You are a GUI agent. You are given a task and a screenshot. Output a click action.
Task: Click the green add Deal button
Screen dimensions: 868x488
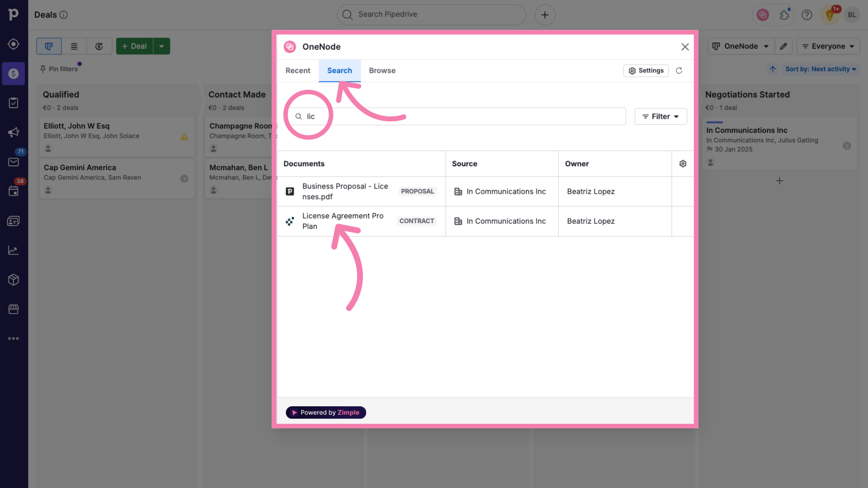click(134, 46)
